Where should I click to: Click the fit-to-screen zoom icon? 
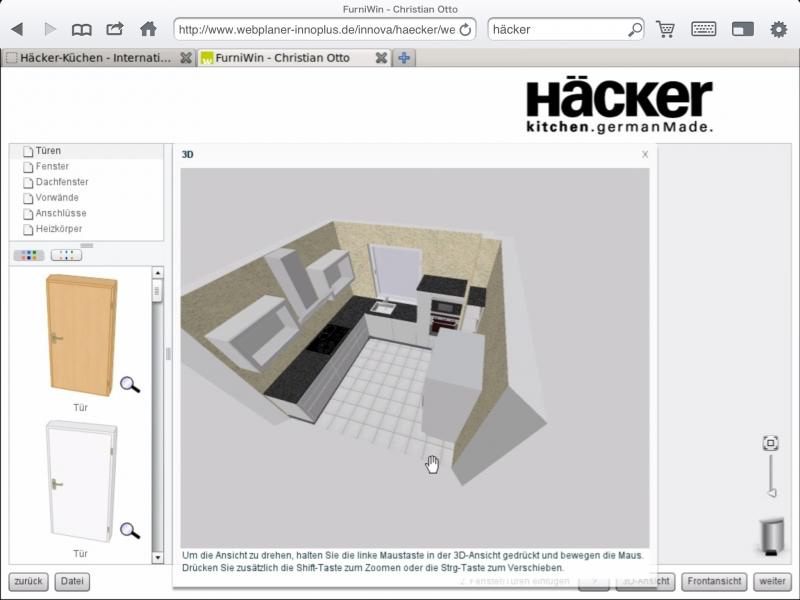[770, 443]
